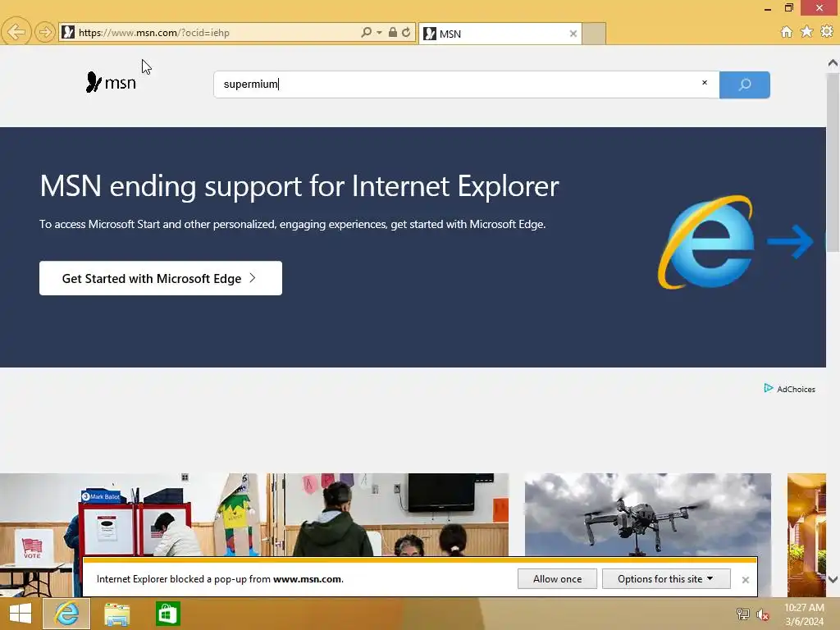The image size is (840, 630).
Task: Open the voting booth news story image
Action: [x=254, y=514]
